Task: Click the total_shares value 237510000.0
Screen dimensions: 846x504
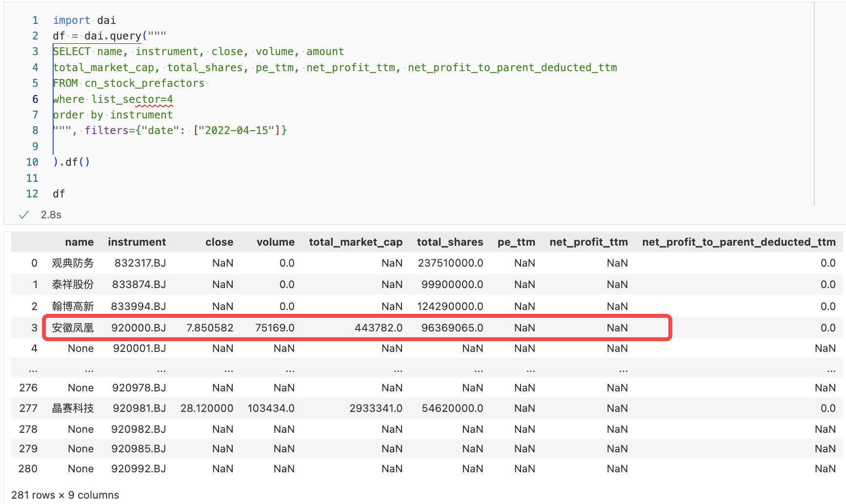Action: tap(450, 263)
